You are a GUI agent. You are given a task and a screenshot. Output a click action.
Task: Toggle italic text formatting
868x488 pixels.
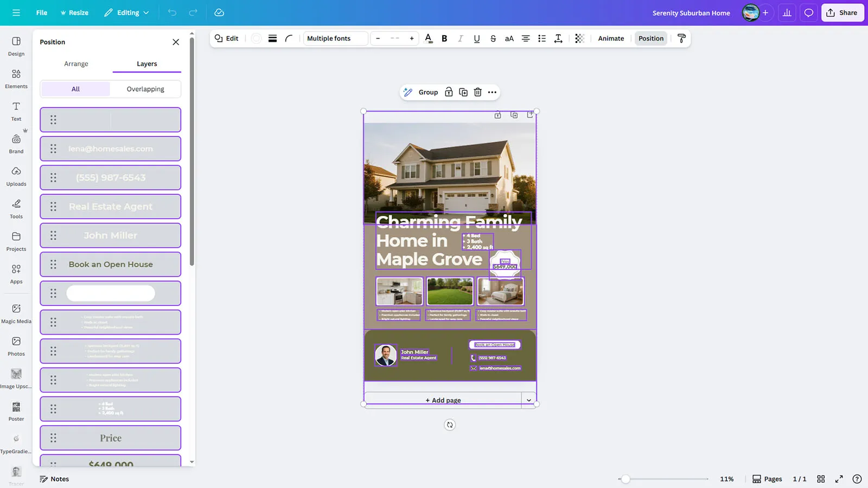[460, 38]
